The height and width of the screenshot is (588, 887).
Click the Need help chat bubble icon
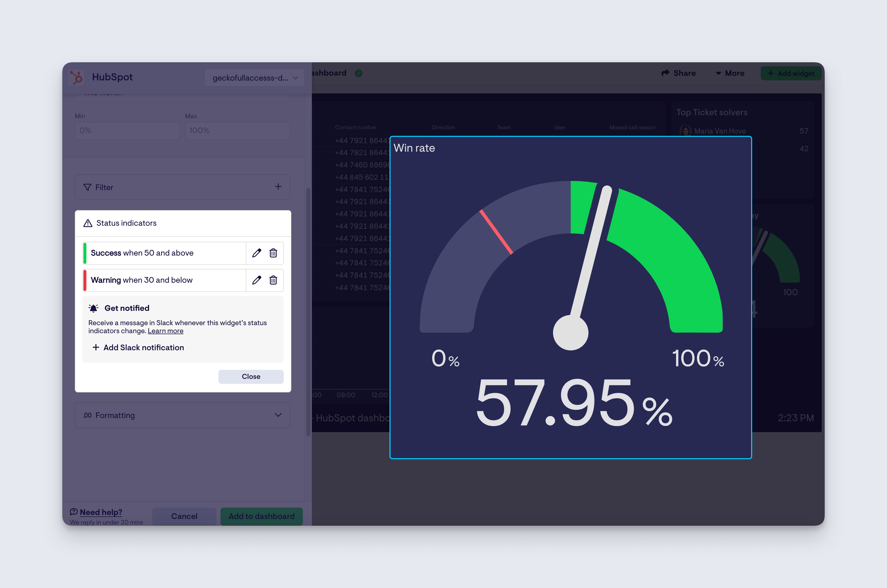point(74,512)
